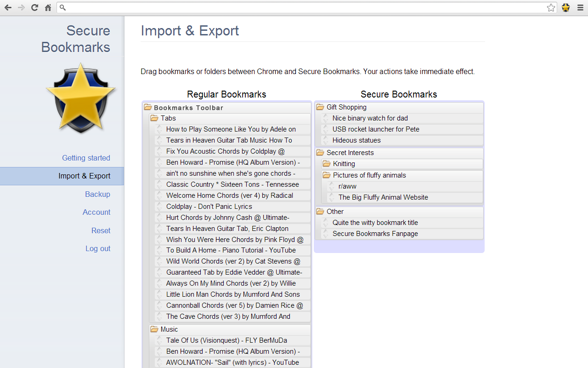Click the gold star shield logo

(x=81, y=98)
